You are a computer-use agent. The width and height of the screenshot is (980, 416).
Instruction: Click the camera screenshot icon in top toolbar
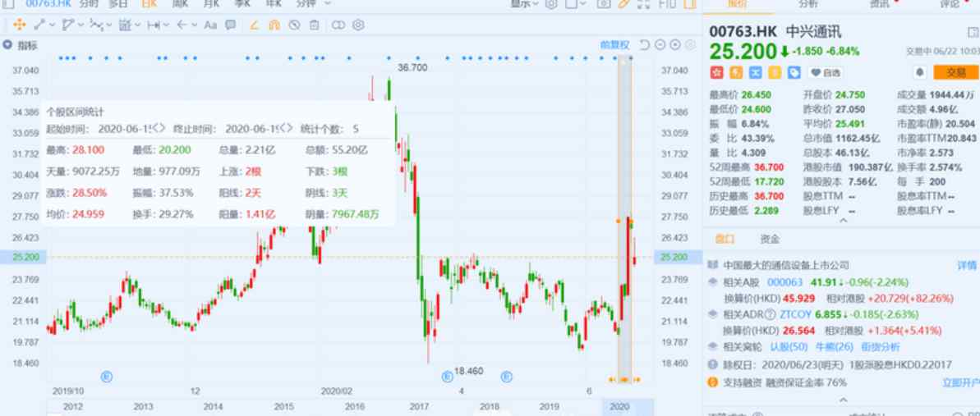pyautogui.click(x=603, y=3)
